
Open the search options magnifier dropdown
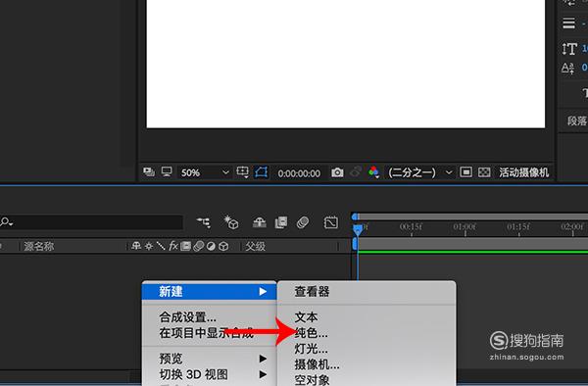tap(7, 221)
